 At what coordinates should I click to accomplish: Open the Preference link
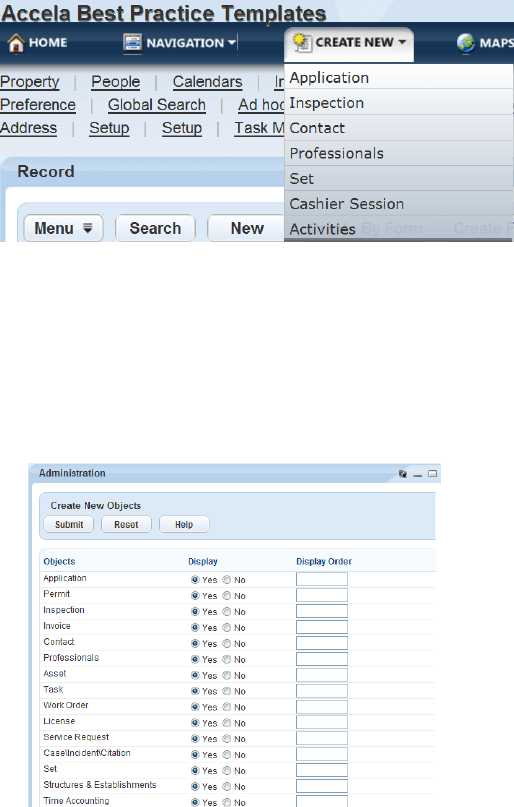coord(38,105)
